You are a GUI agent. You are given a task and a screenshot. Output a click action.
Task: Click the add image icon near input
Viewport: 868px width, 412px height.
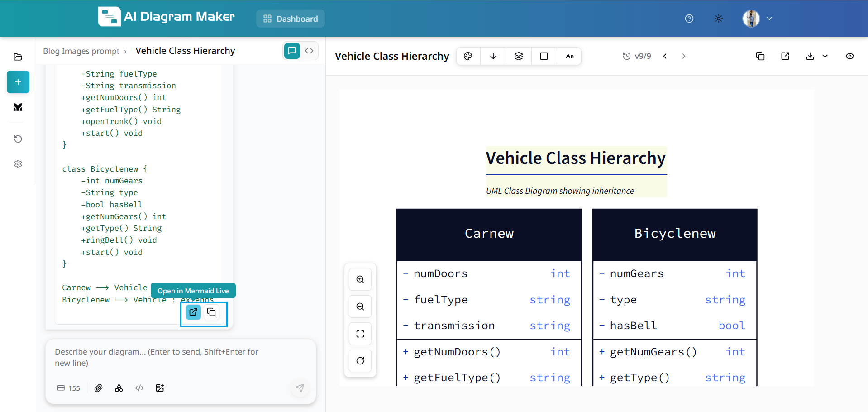[x=160, y=388]
